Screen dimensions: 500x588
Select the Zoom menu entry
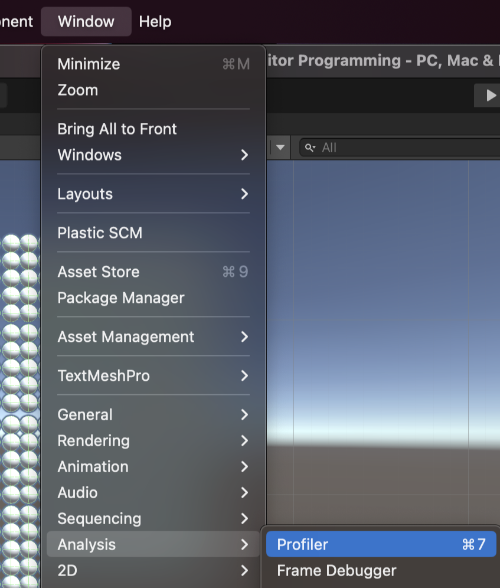pyautogui.click(x=153, y=90)
